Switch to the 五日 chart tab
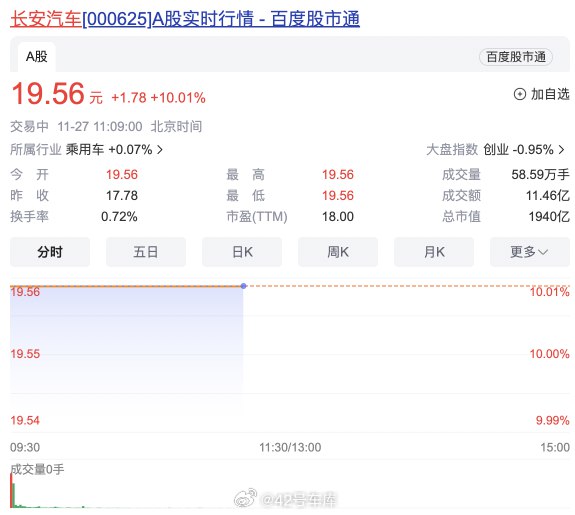 pyautogui.click(x=146, y=252)
